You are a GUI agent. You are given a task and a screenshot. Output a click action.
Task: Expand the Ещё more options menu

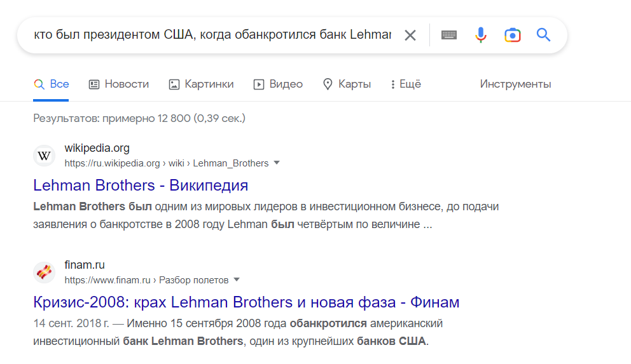[x=406, y=84]
